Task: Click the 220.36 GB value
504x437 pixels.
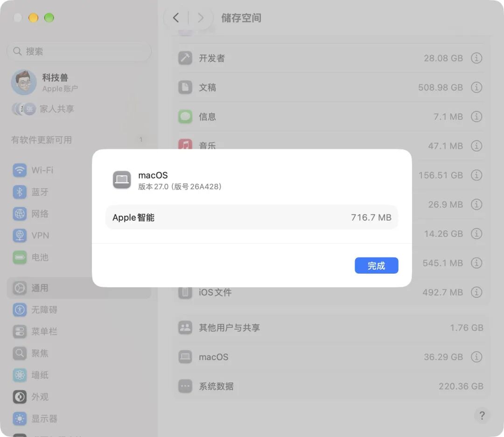Action: click(x=461, y=386)
